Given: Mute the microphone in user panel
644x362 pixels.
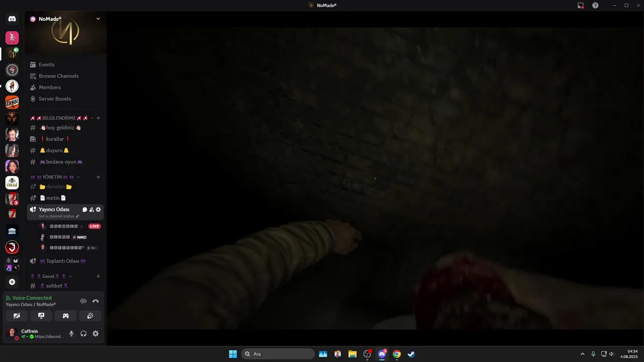Looking at the screenshot, I should [71, 333].
